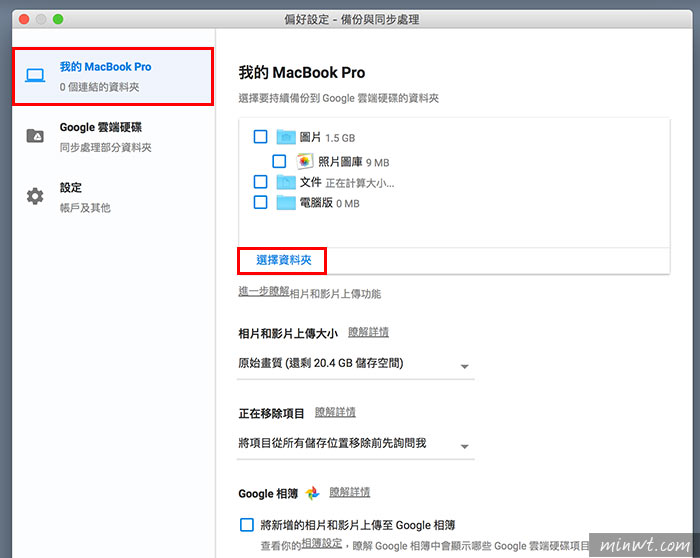Check the 照片圖庫 9 MB checkbox
The width and height of the screenshot is (700, 558).
(279, 161)
